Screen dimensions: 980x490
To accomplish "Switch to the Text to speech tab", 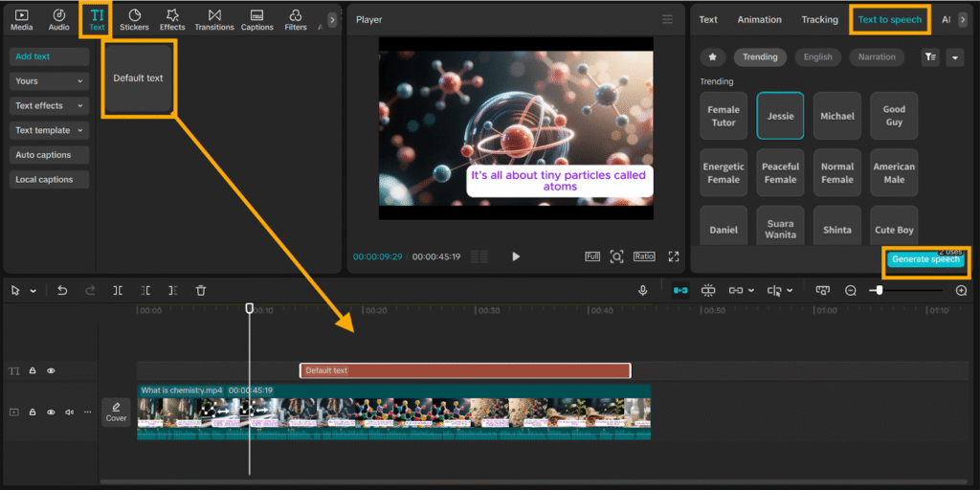I will pos(890,20).
